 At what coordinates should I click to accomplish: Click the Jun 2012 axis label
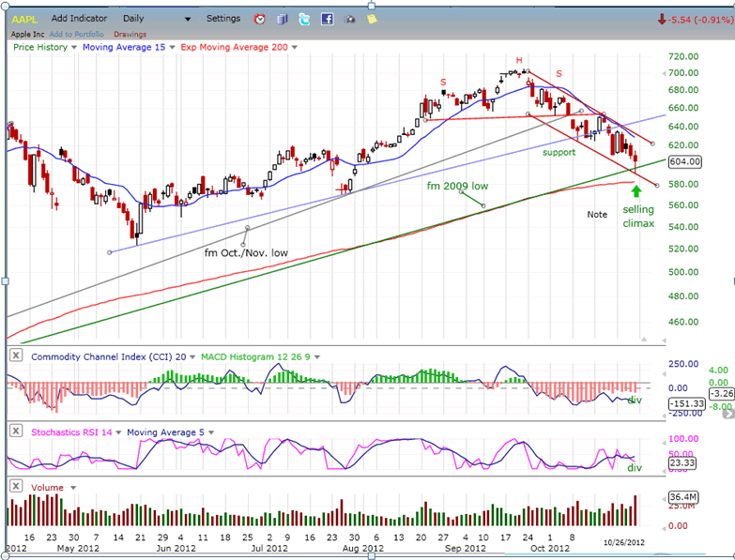(176, 548)
